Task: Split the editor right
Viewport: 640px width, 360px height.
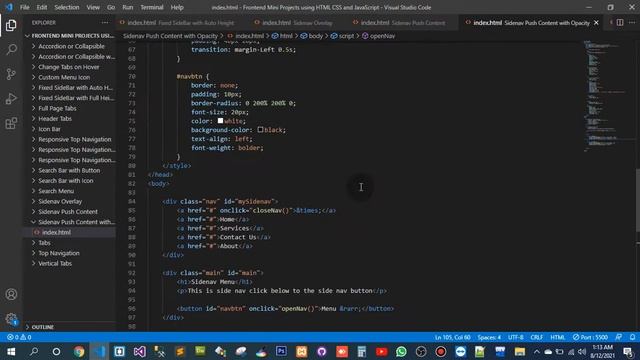Action: (620, 23)
